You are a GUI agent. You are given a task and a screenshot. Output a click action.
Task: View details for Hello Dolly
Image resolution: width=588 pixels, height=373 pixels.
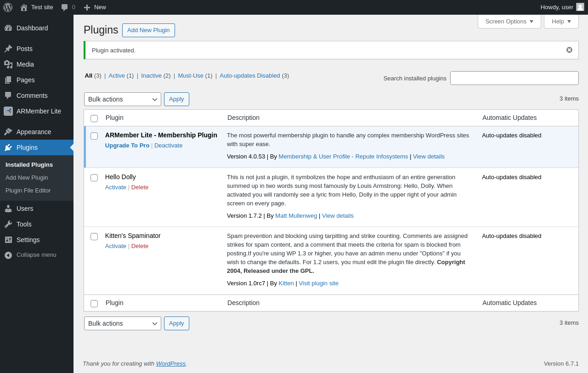[x=338, y=215]
